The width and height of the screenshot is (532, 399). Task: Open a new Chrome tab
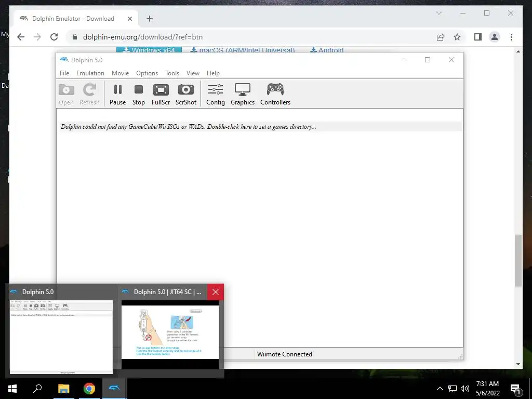150,19
